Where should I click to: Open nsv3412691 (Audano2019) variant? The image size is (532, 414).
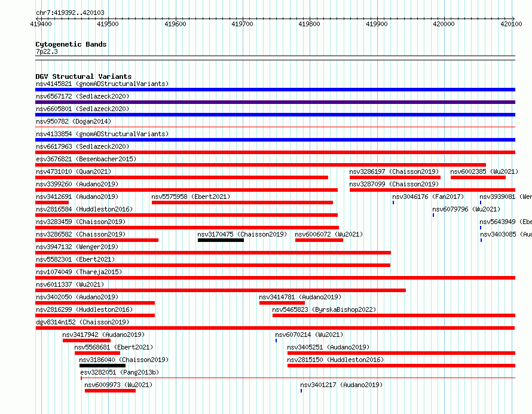(x=77, y=197)
